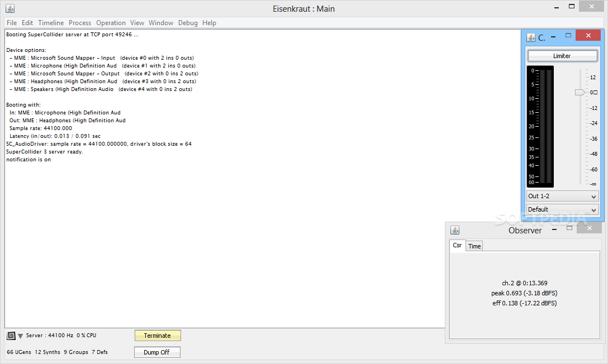This screenshot has width=608, height=364.
Task: Click the 'ch.2 @ 0:13.369' Observer readout
Action: (x=525, y=283)
